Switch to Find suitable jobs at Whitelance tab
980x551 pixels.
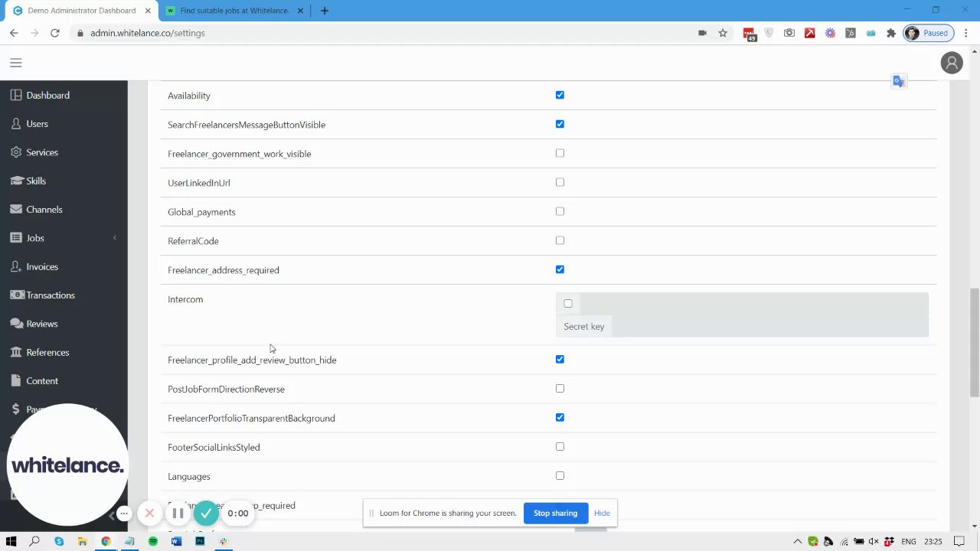pos(234,11)
